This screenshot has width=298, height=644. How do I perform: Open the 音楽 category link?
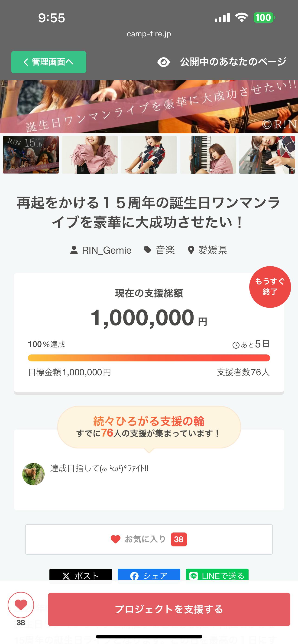(x=165, y=250)
